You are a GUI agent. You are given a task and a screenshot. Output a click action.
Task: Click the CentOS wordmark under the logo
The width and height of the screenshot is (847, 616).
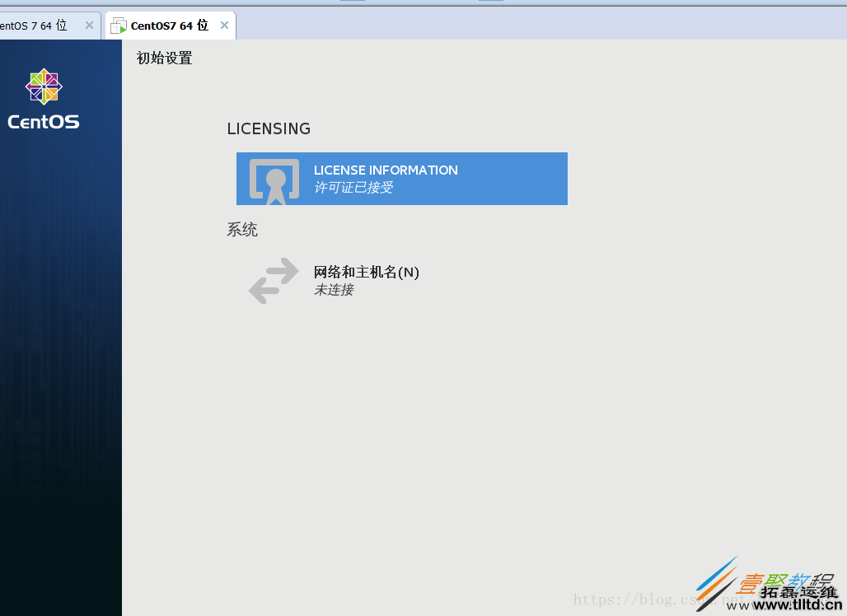(43, 122)
